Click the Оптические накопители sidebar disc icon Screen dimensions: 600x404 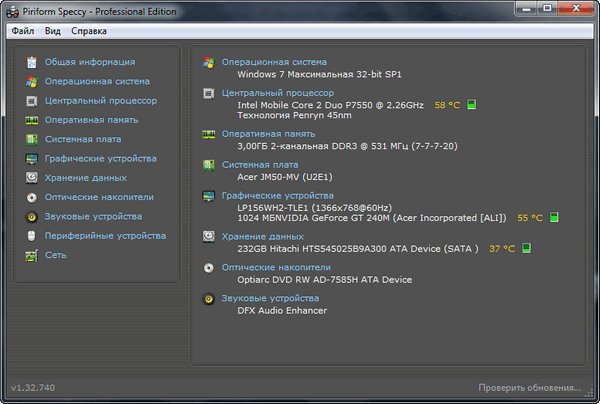[x=31, y=197]
